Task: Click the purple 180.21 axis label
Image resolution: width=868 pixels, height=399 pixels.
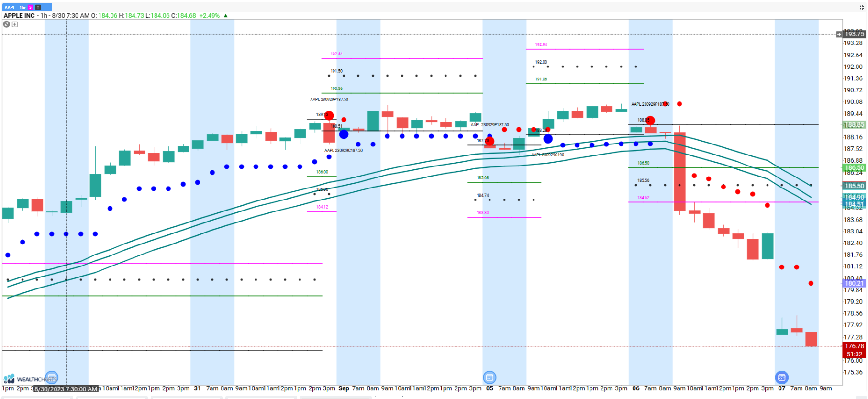Action: tap(854, 283)
